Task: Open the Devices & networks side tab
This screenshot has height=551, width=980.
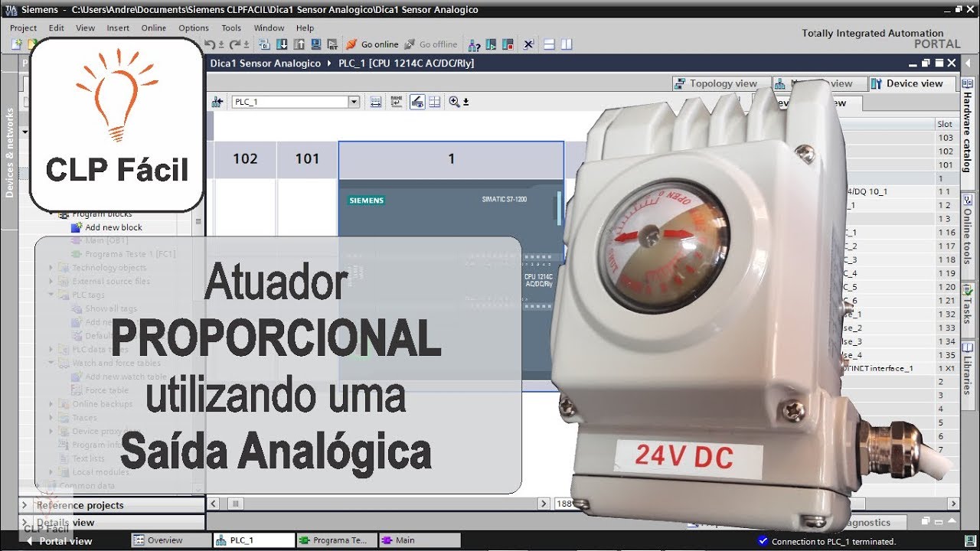Action: pyautogui.click(x=10, y=152)
